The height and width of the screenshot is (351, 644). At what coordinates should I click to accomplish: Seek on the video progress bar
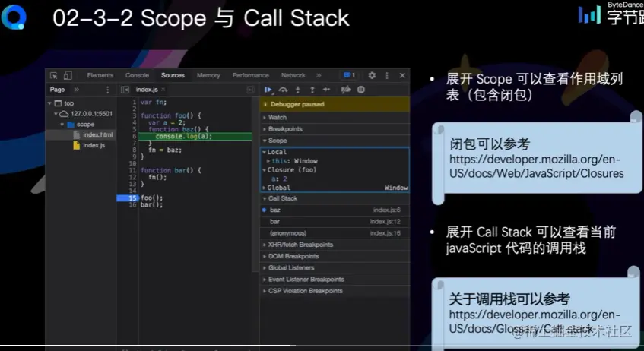point(322,346)
